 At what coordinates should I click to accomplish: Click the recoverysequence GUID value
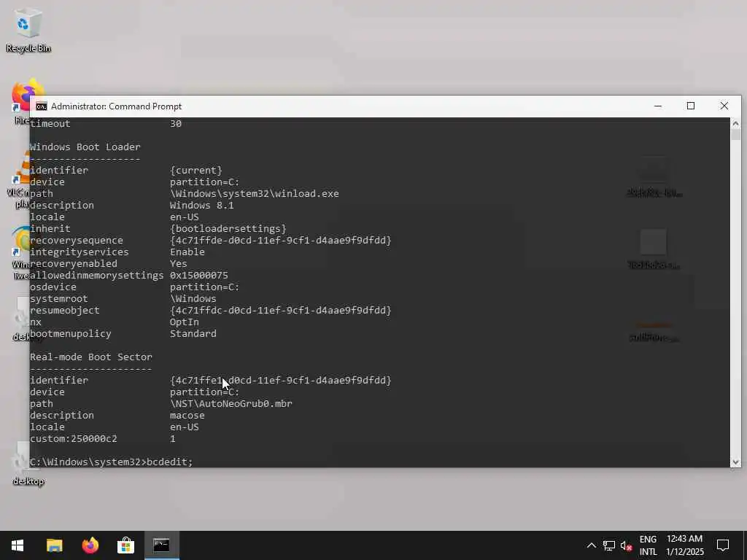pos(281,241)
